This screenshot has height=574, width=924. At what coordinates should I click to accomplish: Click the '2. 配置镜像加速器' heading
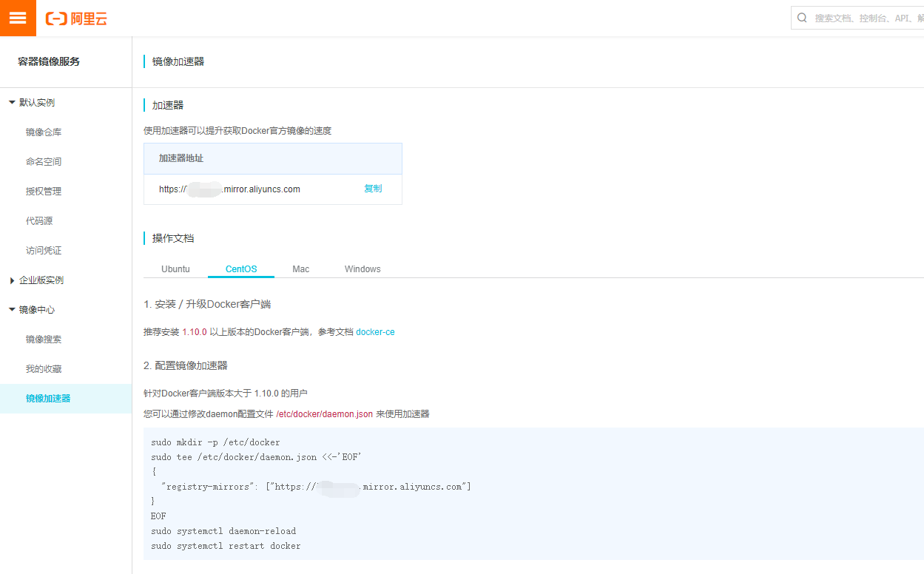tap(186, 365)
